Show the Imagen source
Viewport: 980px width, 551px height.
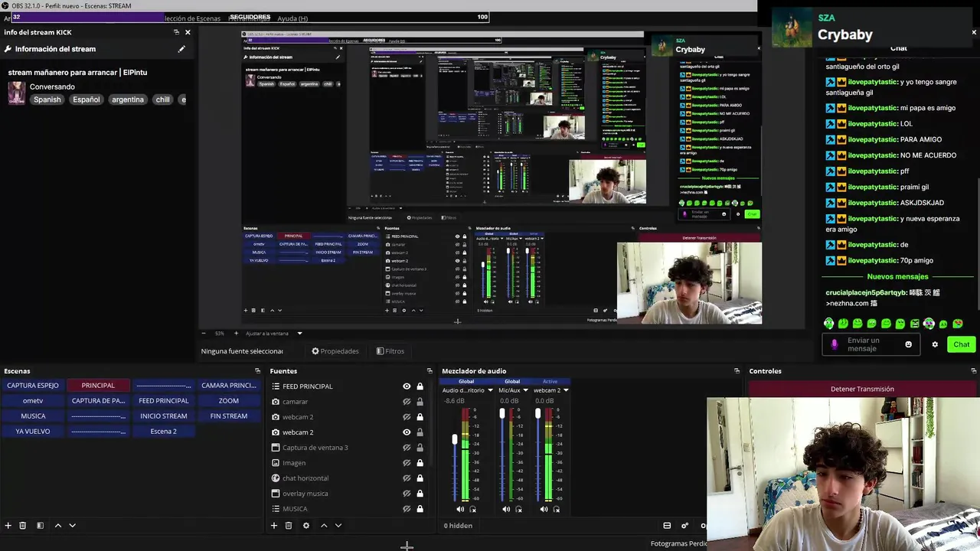[407, 463]
